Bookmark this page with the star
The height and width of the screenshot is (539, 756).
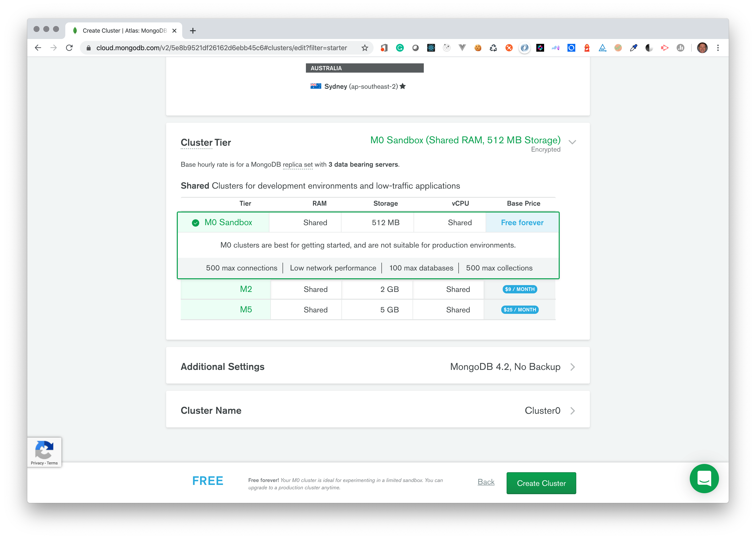[x=365, y=48]
